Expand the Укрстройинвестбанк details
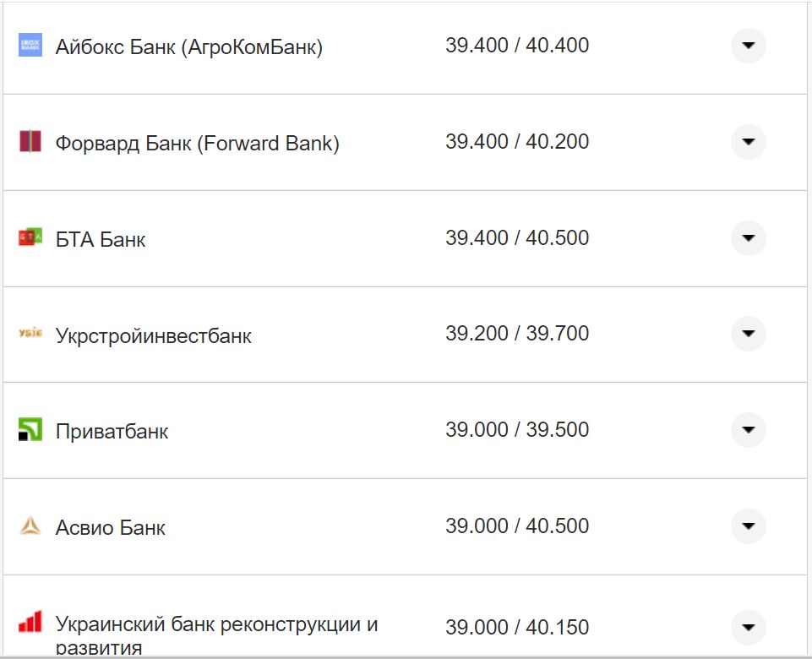Screen dimensions: 812x659 point(748,334)
